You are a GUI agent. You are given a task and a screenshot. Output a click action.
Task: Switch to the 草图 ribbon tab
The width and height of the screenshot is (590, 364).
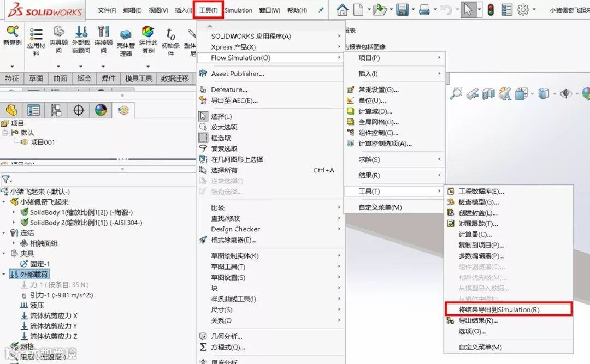coord(36,79)
